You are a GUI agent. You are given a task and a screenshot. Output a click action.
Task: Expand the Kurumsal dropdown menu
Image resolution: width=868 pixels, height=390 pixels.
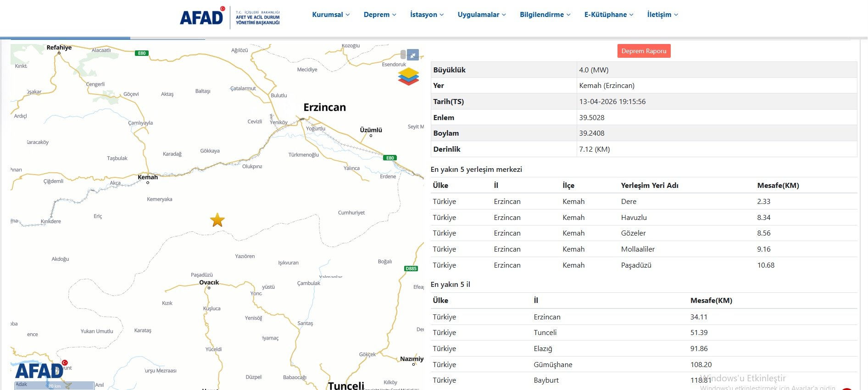pos(331,15)
